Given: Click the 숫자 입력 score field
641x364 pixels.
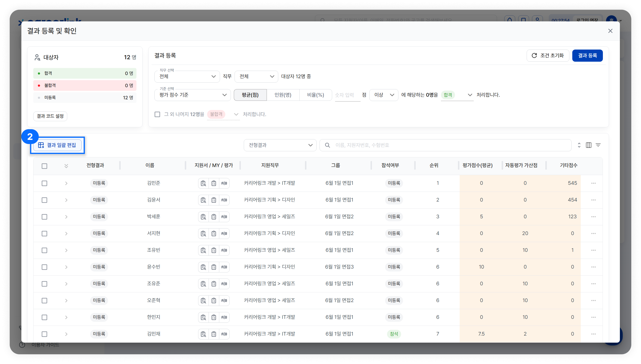Looking at the screenshot, I should [347, 95].
